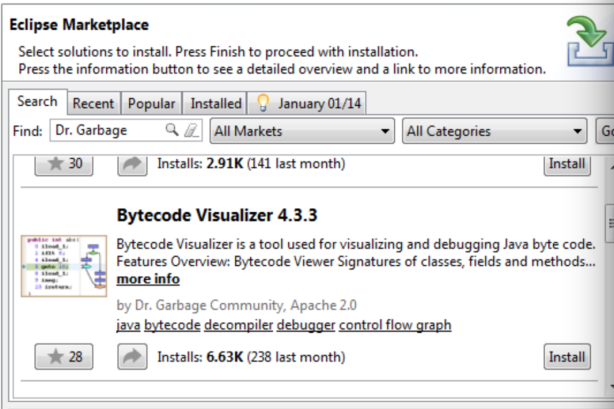
Task: Click into the Find search field
Action: pyautogui.click(x=105, y=130)
